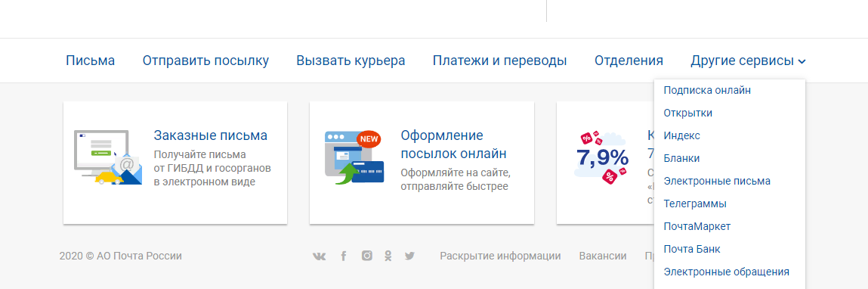Choose Подписка онлайн from dropdown
The image size is (868, 289).
(x=707, y=90)
